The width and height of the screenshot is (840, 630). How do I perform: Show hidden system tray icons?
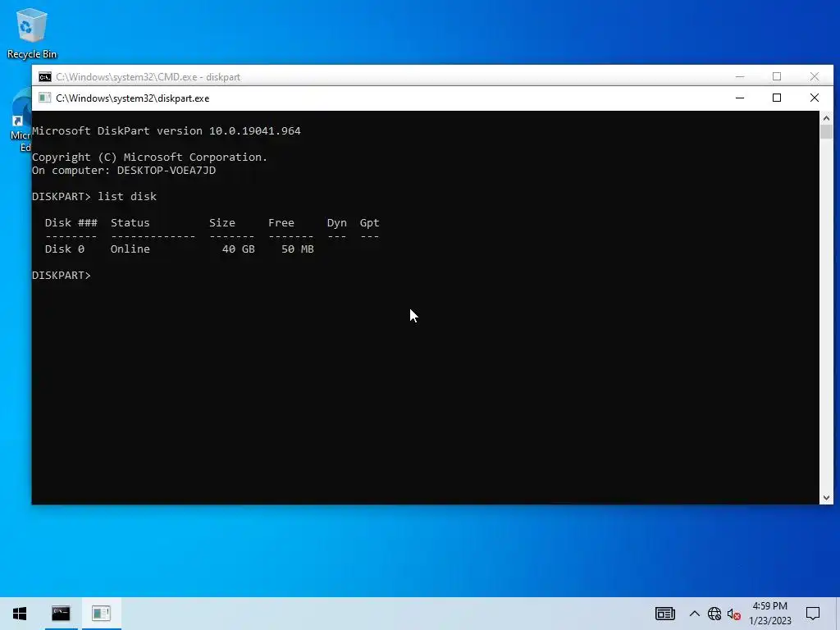[x=694, y=614]
